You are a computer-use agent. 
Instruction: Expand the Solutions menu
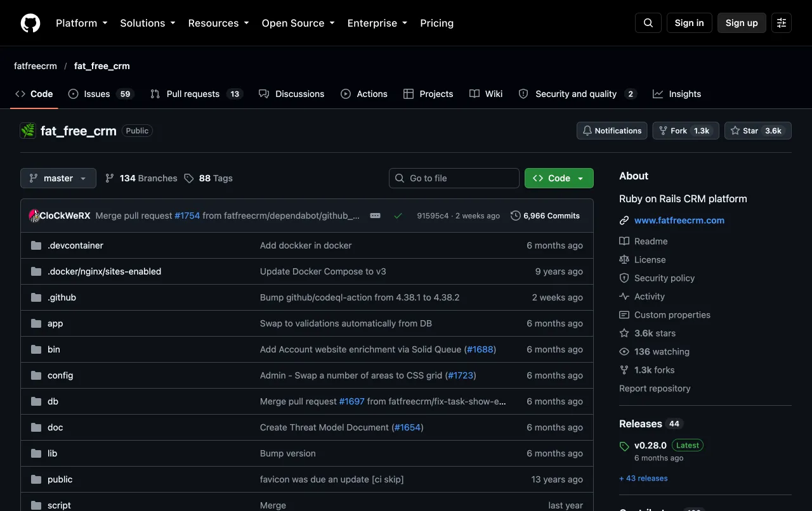[148, 23]
